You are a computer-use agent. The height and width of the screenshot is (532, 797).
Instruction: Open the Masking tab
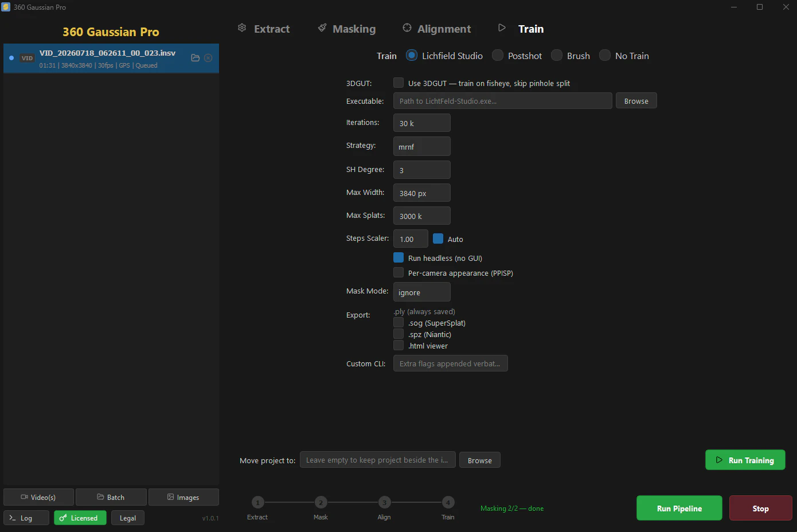coord(347,29)
